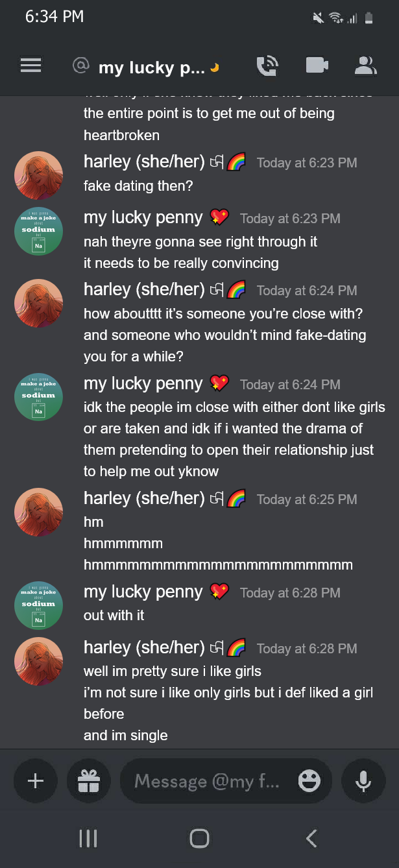
Task: Start a video call
Action: 317,66
